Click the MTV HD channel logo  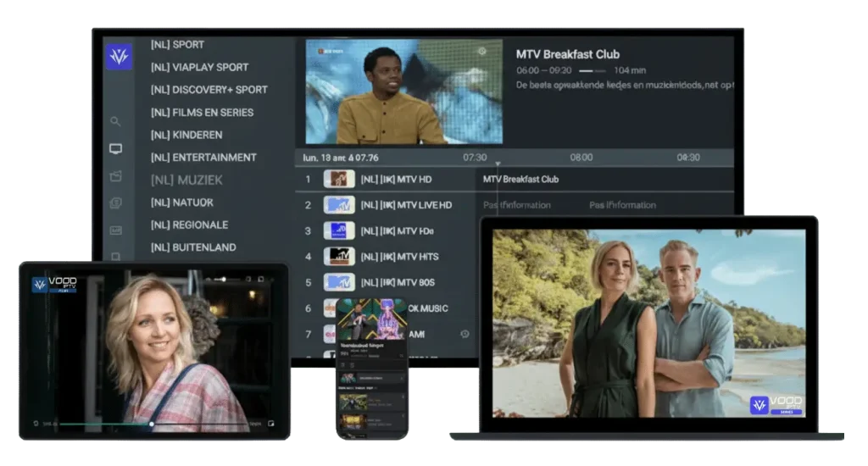tap(339, 180)
